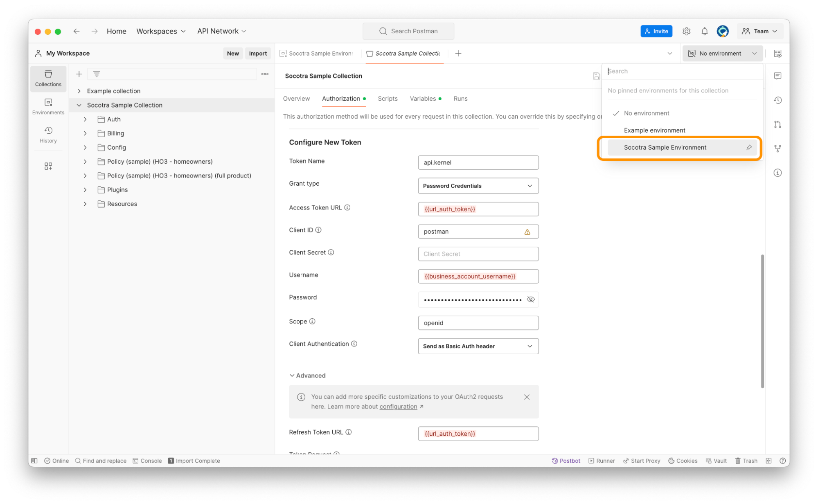
Task: Click the Import button
Action: point(257,53)
